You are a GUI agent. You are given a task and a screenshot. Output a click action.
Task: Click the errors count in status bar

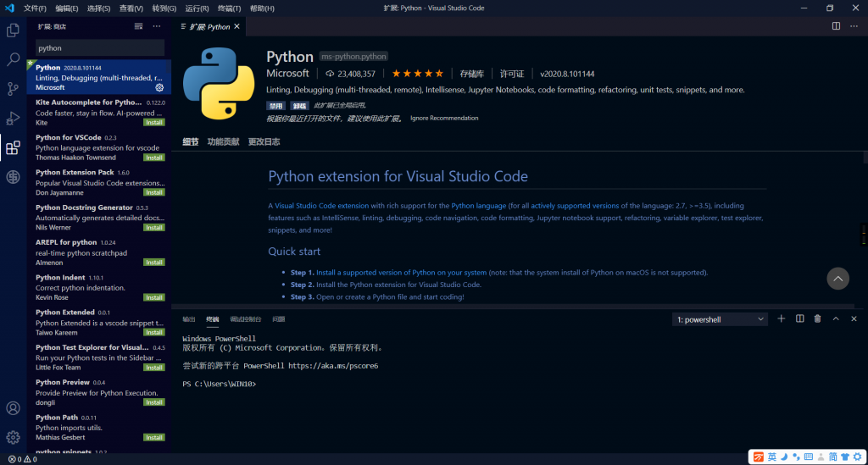pyautogui.click(x=14, y=459)
